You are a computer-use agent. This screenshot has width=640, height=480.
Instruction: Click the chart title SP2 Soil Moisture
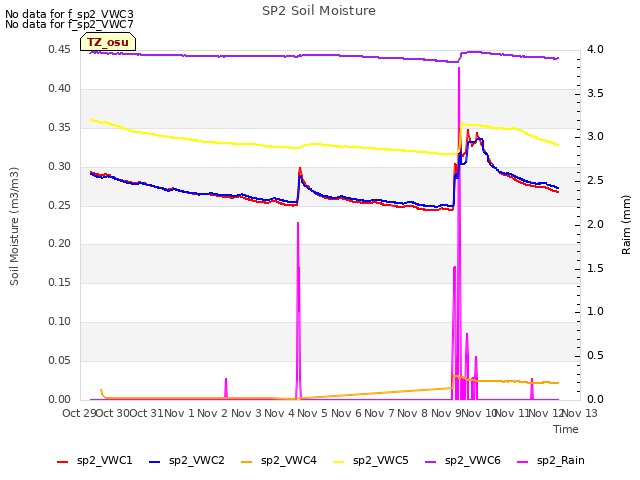319,11
